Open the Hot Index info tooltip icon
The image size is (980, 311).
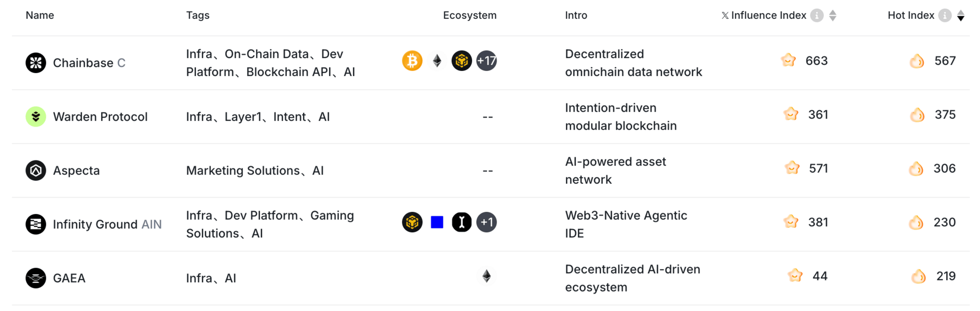(x=945, y=15)
